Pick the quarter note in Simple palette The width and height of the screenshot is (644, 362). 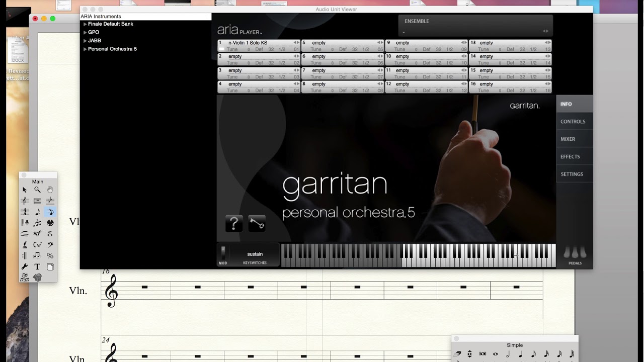[521, 354]
